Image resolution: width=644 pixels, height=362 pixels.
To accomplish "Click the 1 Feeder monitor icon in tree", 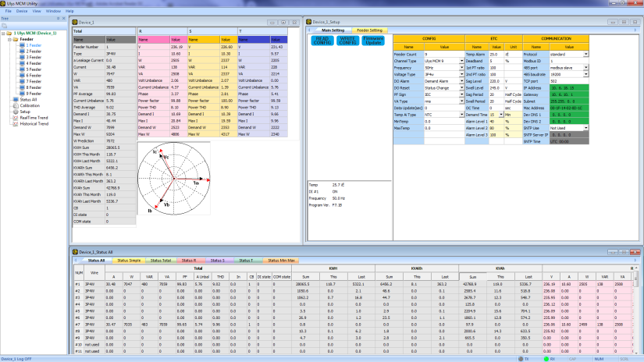I will pos(22,45).
